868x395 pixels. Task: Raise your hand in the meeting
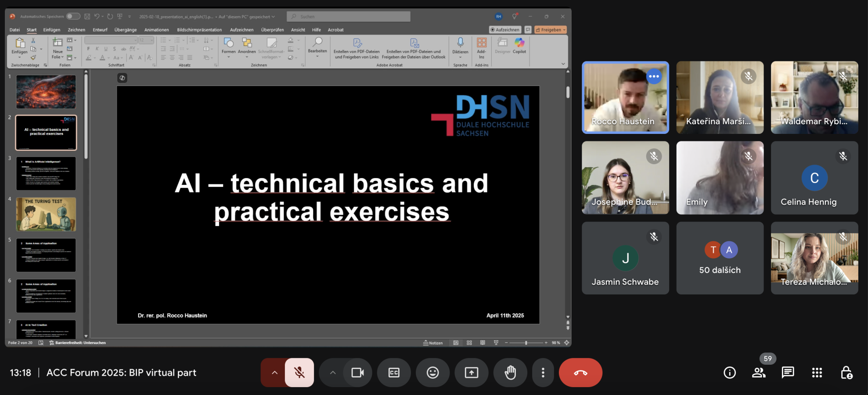coord(510,373)
